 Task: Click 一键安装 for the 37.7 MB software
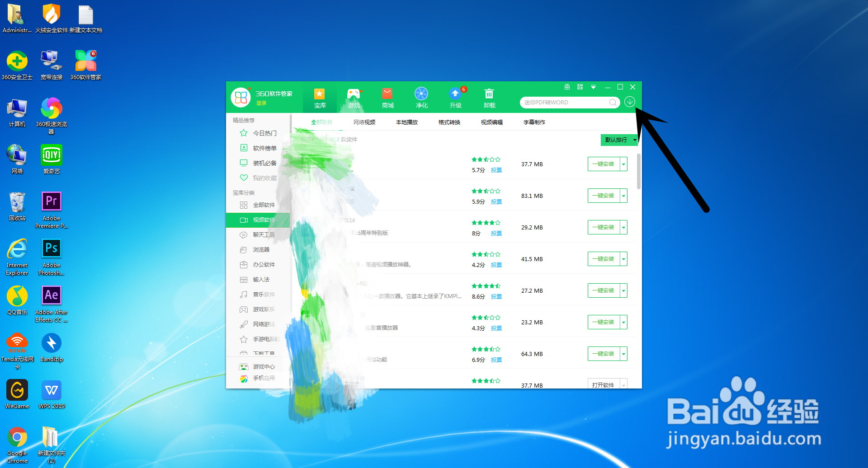click(x=604, y=164)
